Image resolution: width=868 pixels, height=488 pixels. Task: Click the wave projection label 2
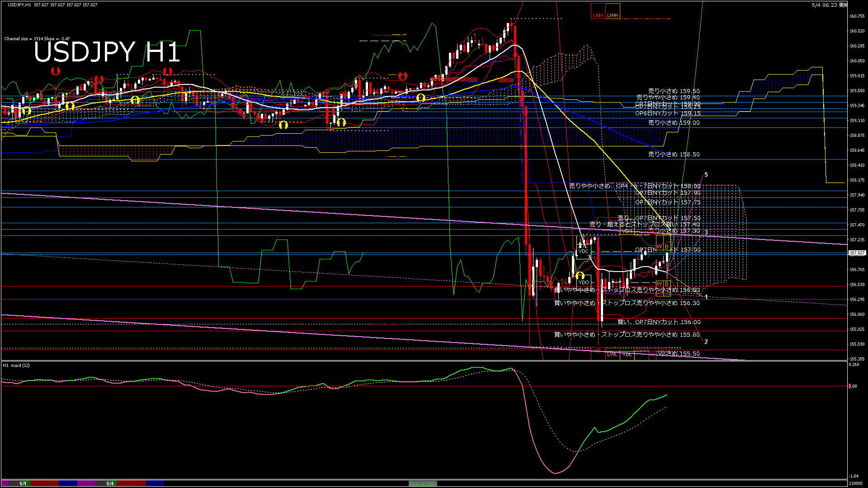click(x=706, y=342)
